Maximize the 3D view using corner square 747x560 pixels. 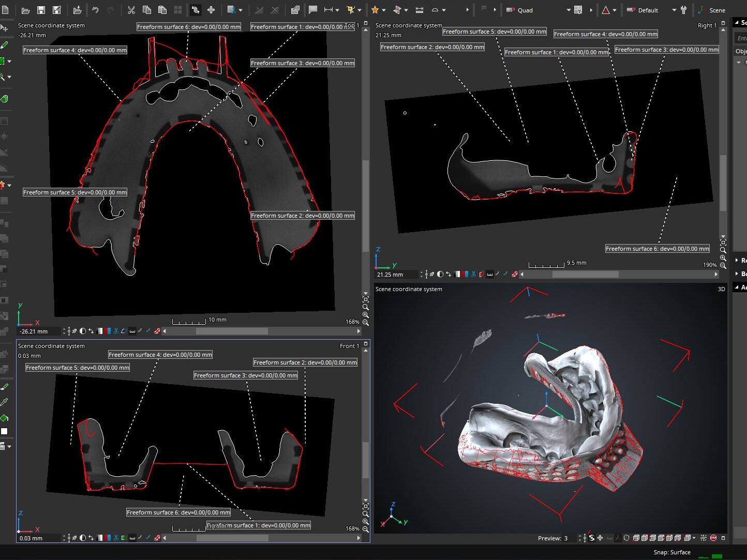coord(723,538)
